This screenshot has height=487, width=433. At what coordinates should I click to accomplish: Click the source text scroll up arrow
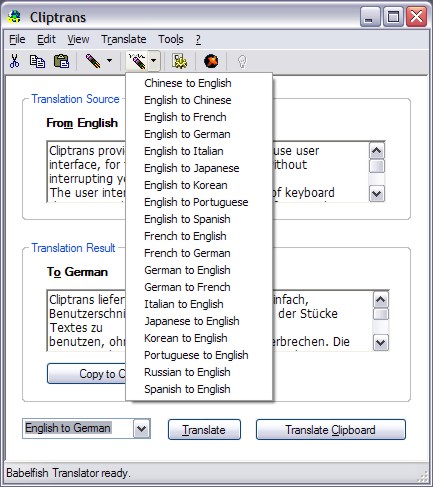377,151
